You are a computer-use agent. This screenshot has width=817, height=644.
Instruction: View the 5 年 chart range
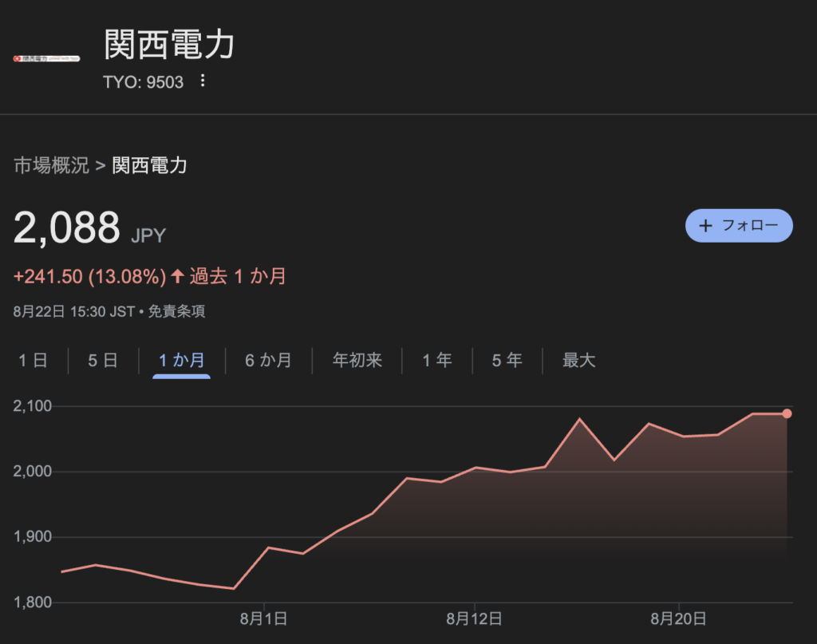[507, 360]
